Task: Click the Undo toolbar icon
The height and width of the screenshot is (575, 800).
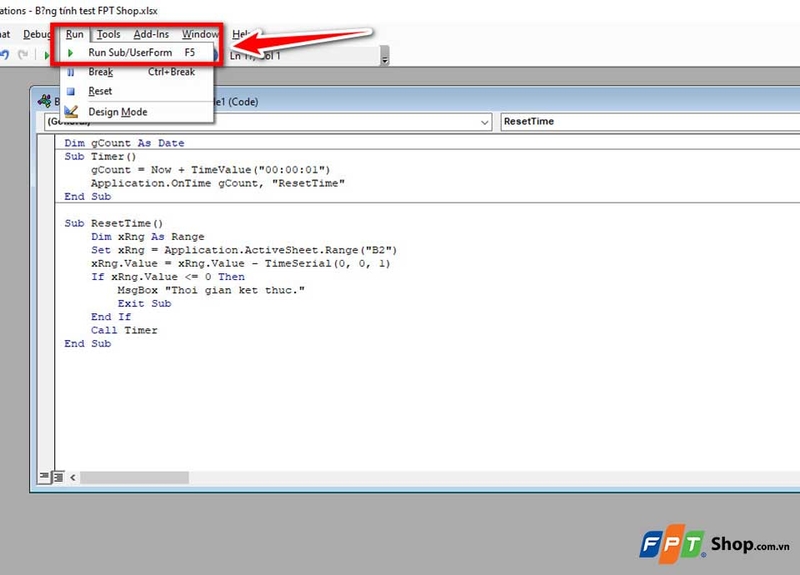Action: (x=5, y=54)
